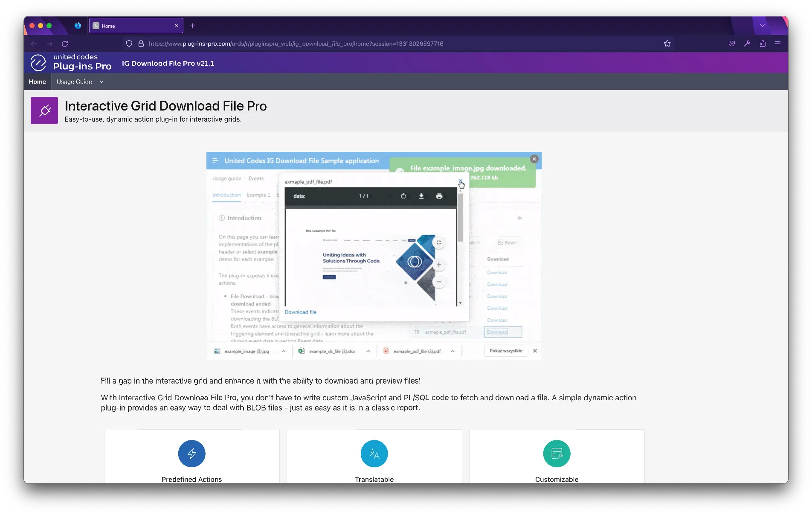Open the browser extensions puzzle icon
This screenshot has width=812, height=515.
pos(763,44)
